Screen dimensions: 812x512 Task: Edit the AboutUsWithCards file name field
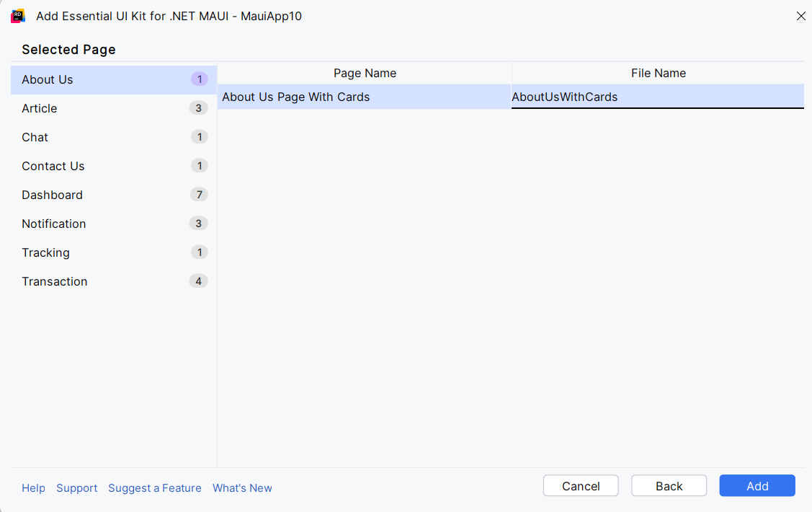[658, 97]
